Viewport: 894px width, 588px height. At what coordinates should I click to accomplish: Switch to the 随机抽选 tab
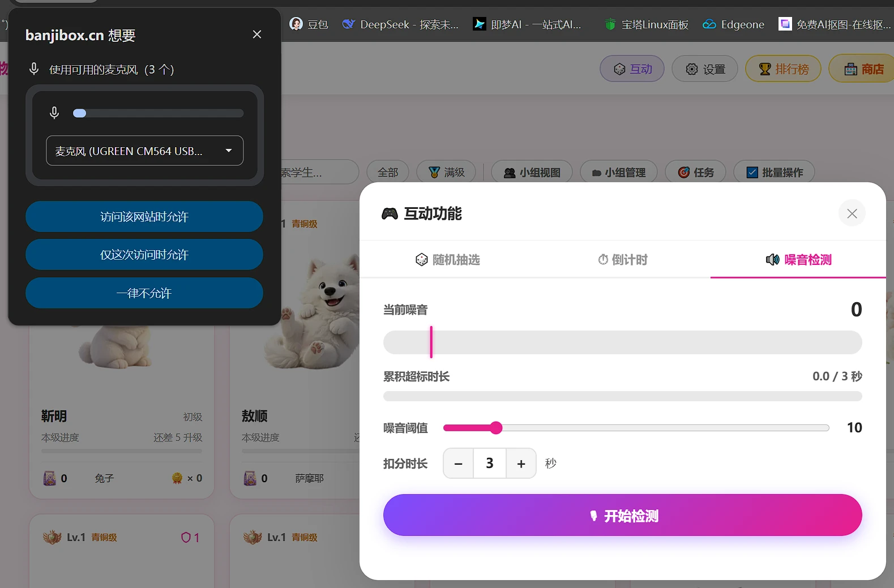point(447,260)
